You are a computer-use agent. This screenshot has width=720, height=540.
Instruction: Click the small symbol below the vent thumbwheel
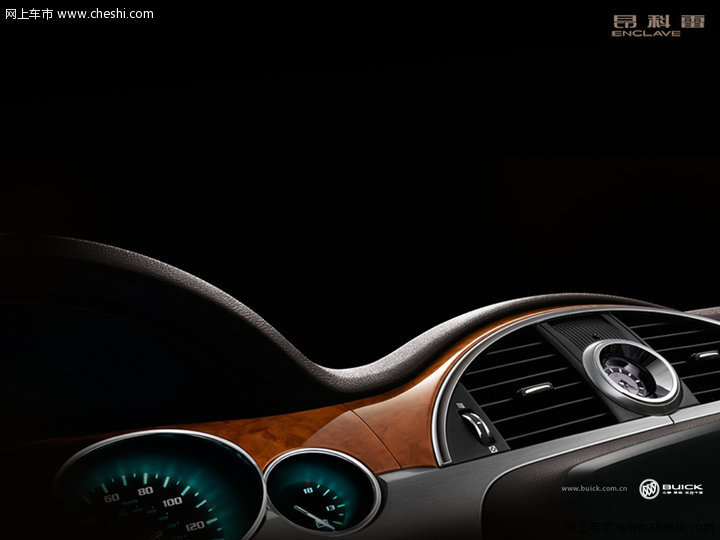tap(493, 451)
